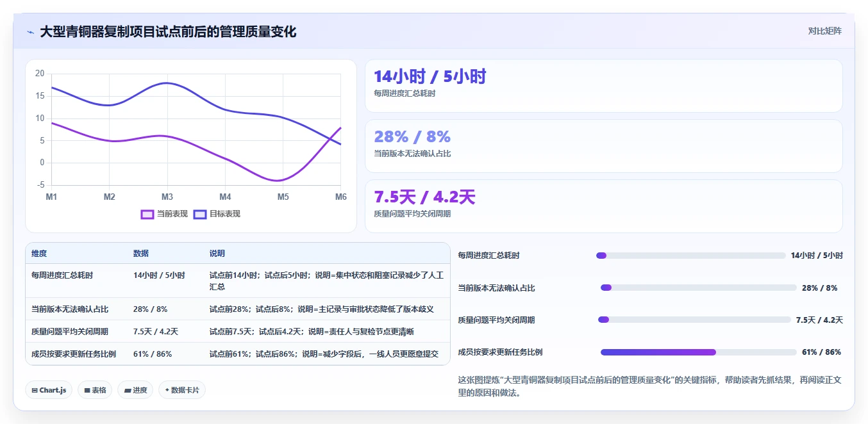
Task: Click the M6 x-axis label
Action: [340, 197]
